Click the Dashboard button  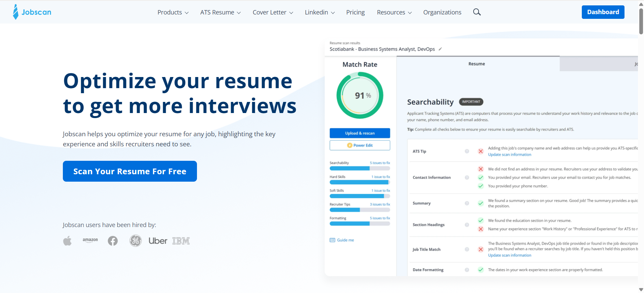pyautogui.click(x=603, y=12)
